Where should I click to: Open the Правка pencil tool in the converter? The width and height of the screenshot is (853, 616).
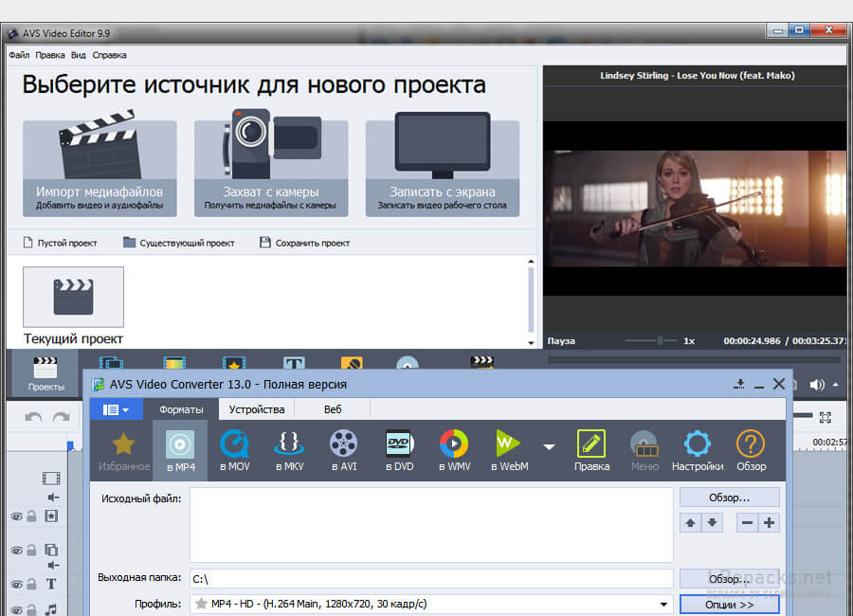(591, 450)
